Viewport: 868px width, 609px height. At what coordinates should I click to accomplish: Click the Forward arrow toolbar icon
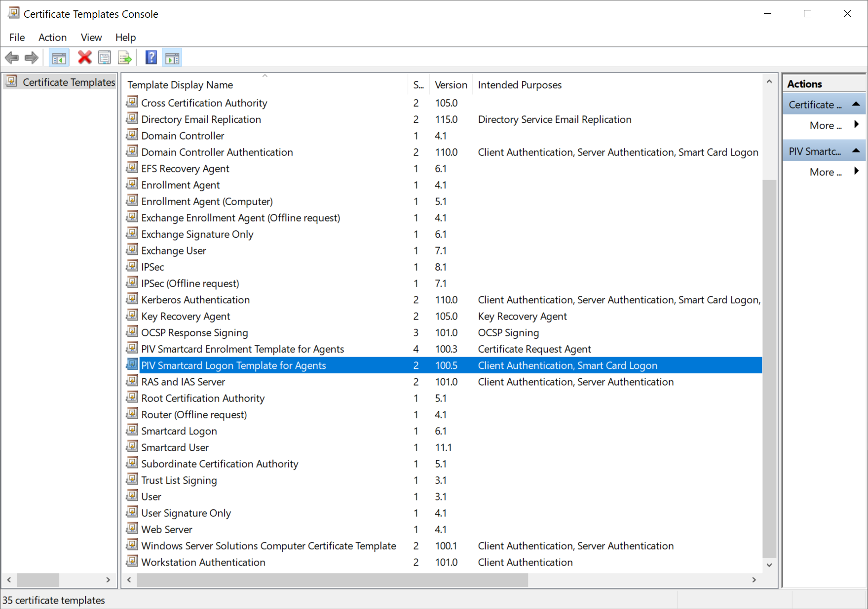click(32, 58)
